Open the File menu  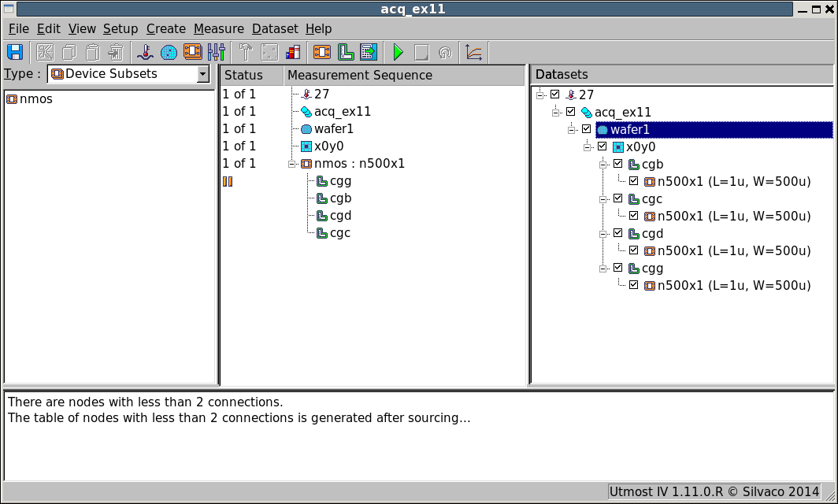19,29
